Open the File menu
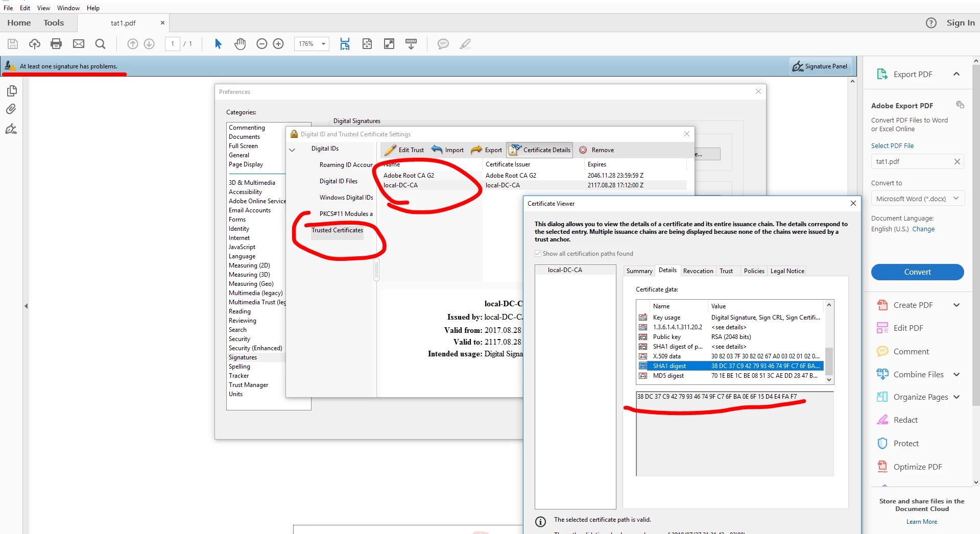 click(8, 8)
